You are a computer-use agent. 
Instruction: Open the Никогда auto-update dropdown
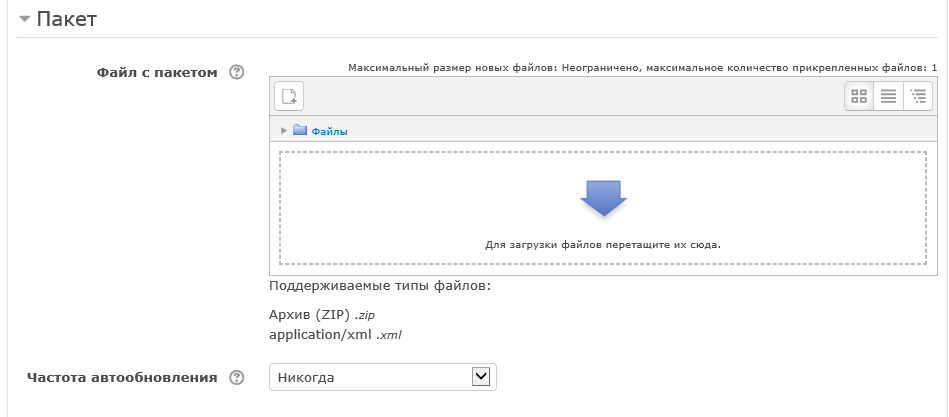[x=382, y=377]
